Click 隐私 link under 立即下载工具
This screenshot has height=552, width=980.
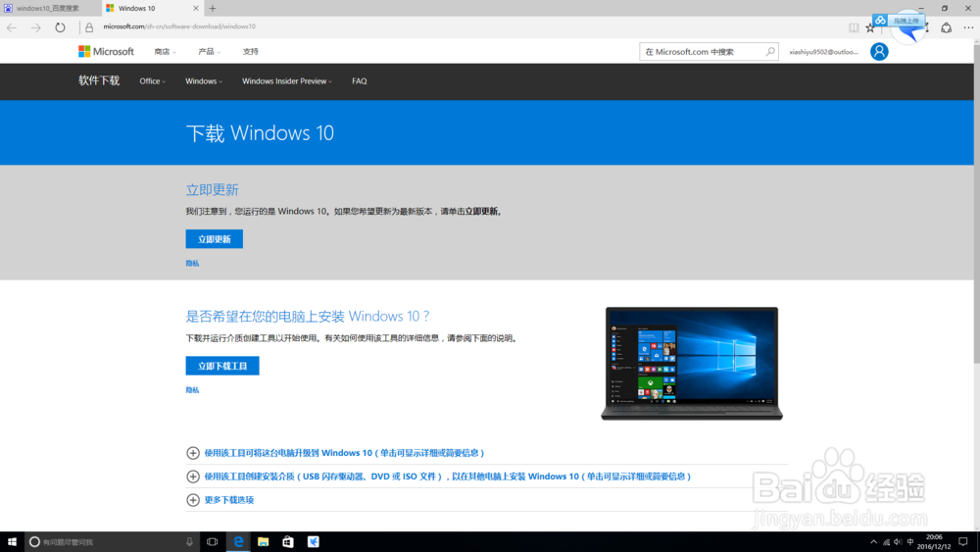(x=192, y=390)
